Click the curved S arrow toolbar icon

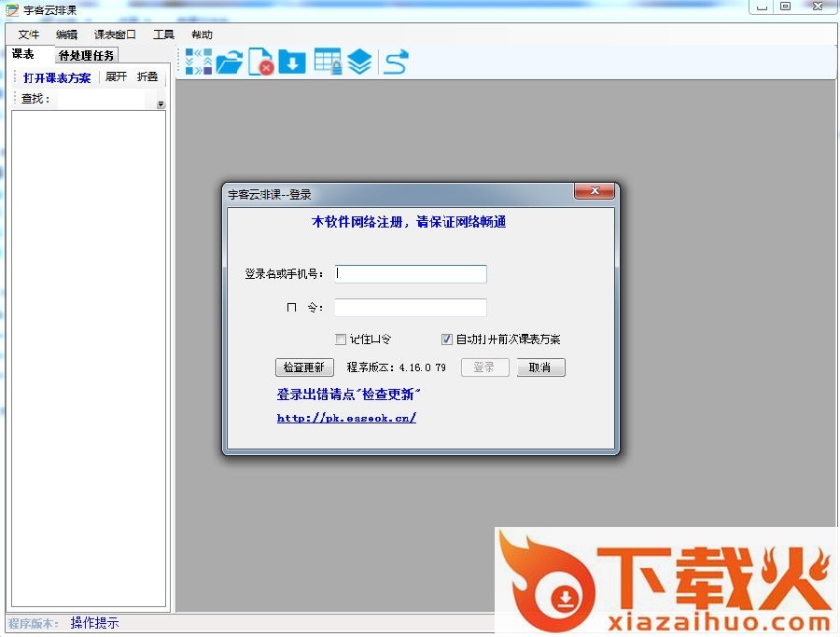(397, 62)
